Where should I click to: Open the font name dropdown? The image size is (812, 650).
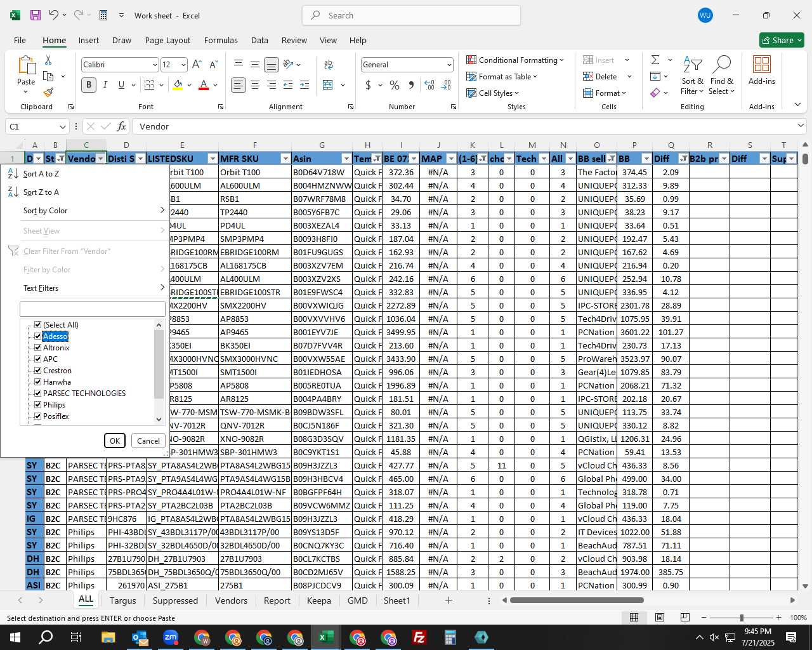pyautogui.click(x=154, y=65)
